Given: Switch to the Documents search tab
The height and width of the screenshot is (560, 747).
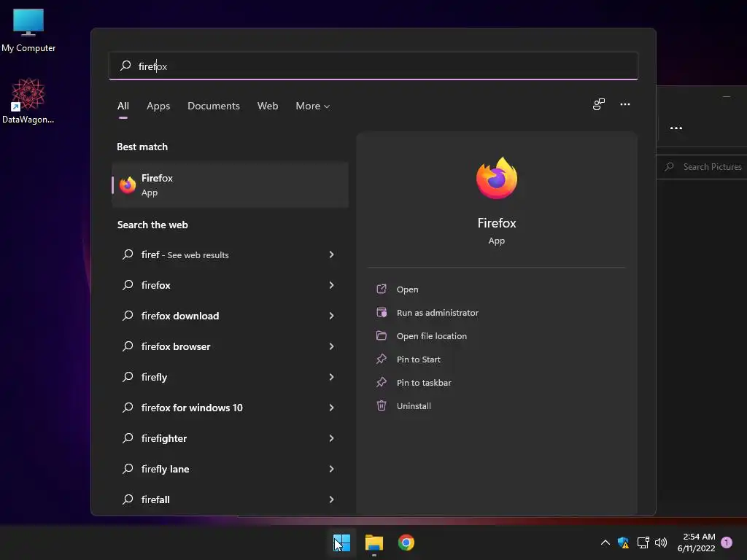Looking at the screenshot, I should (214, 106).
